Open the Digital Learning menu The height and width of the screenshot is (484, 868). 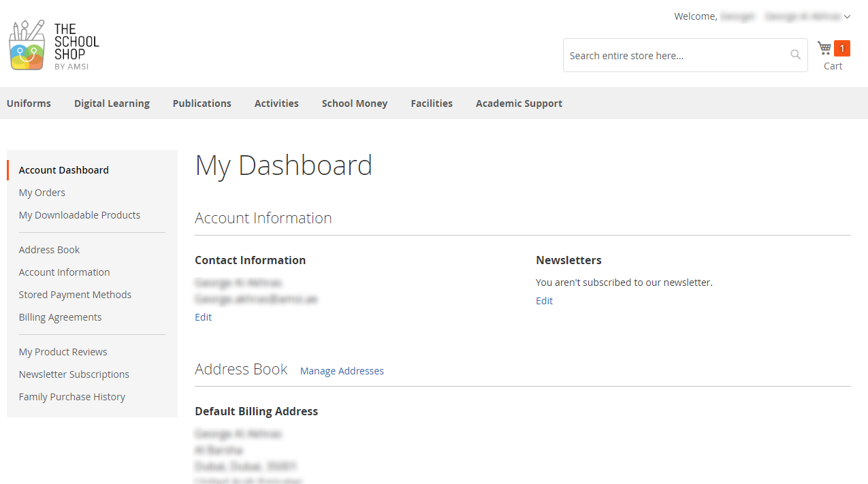point(112,103)
